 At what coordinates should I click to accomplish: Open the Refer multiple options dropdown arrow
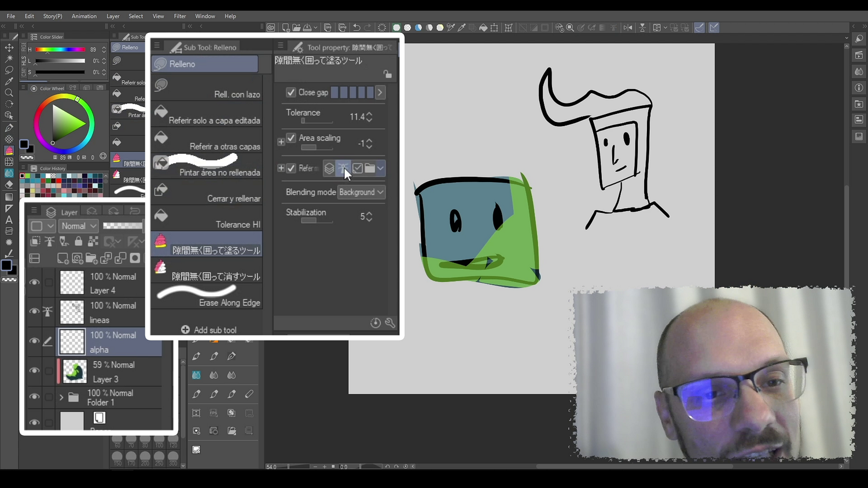pyautogui.click(x=380, y=168)
